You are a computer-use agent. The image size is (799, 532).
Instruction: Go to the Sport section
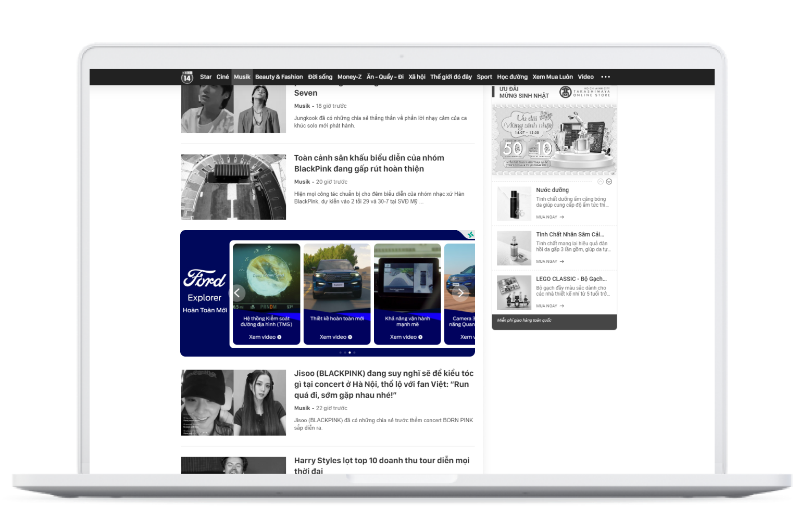point(484,77)
